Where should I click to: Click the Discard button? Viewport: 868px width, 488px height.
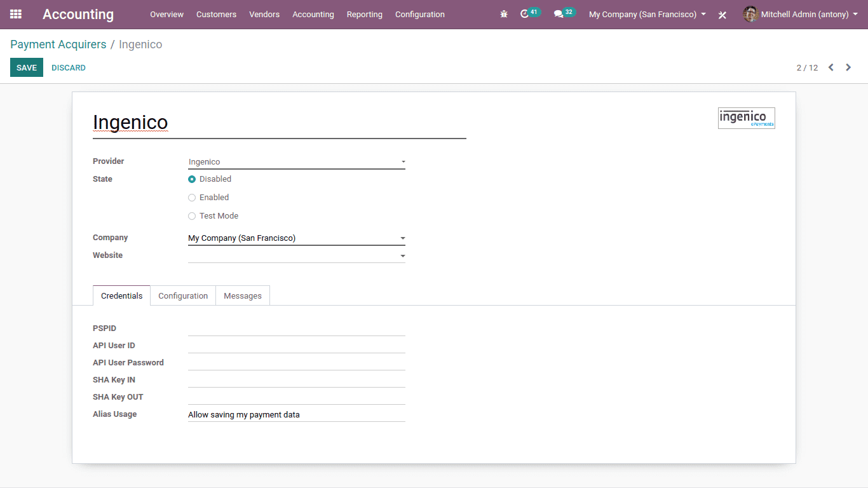click(69, 67)
